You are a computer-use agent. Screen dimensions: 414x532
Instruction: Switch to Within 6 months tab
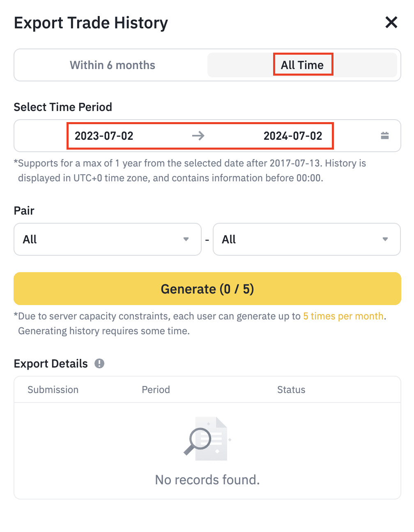(112, 65)
